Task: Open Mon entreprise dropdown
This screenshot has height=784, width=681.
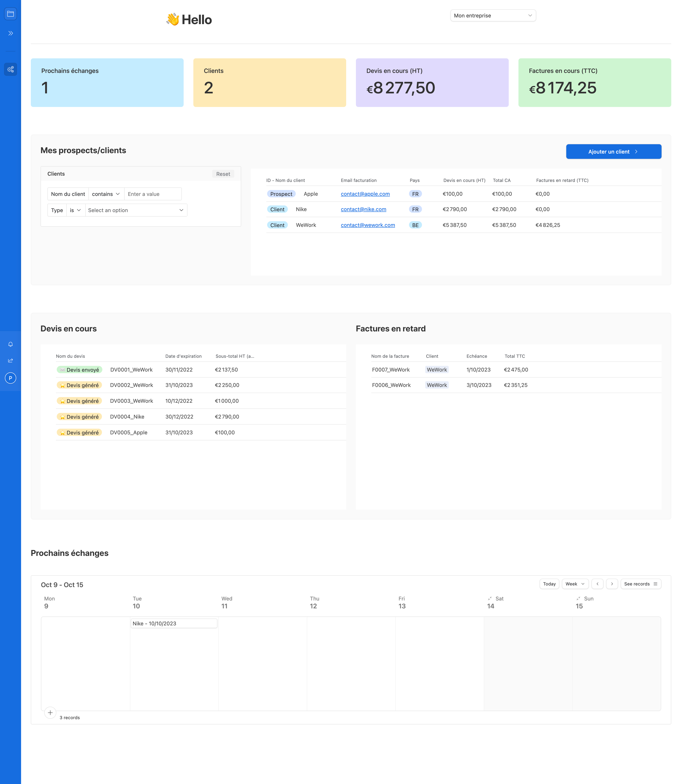Action: (493, 16)
